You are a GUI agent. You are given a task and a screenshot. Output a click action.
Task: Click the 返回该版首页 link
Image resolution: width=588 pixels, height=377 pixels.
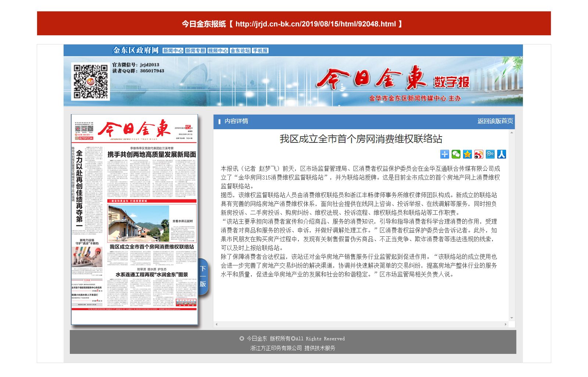[x=495, y=121]
